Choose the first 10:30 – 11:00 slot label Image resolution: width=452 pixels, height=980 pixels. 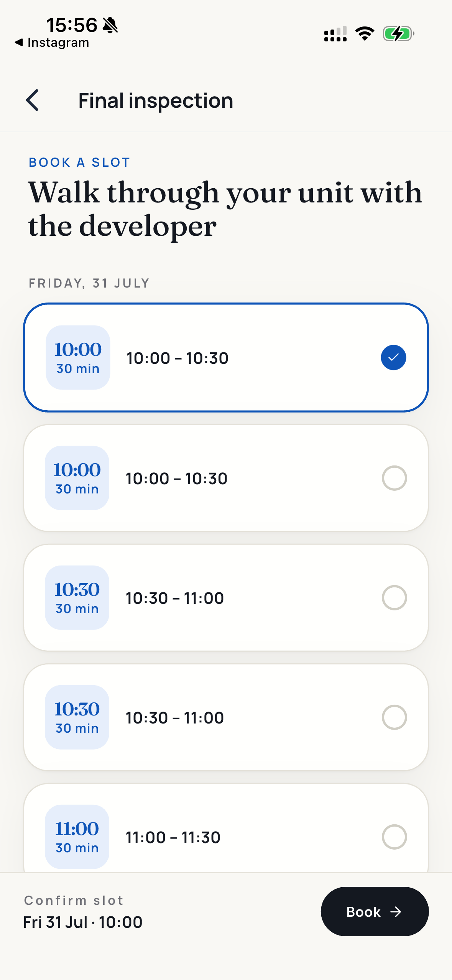point(175,598)
